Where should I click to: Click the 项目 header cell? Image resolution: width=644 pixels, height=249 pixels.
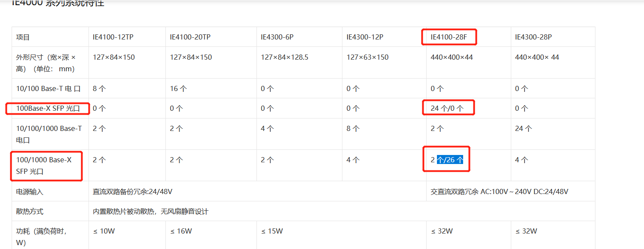23,37
